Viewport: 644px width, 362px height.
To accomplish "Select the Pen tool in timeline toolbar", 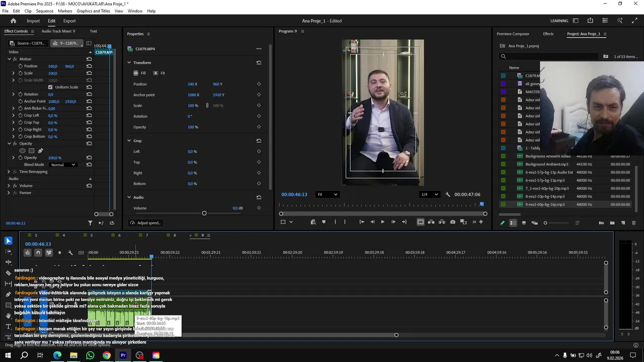I will point(8,294).
